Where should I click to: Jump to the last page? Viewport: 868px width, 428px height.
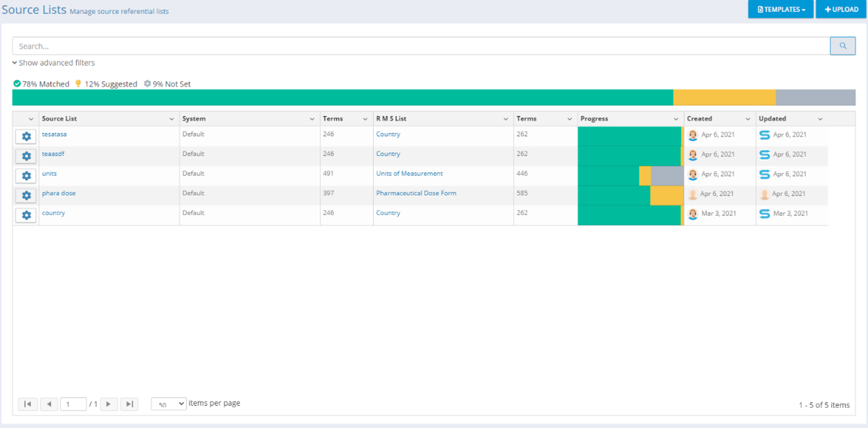point(129,404)
